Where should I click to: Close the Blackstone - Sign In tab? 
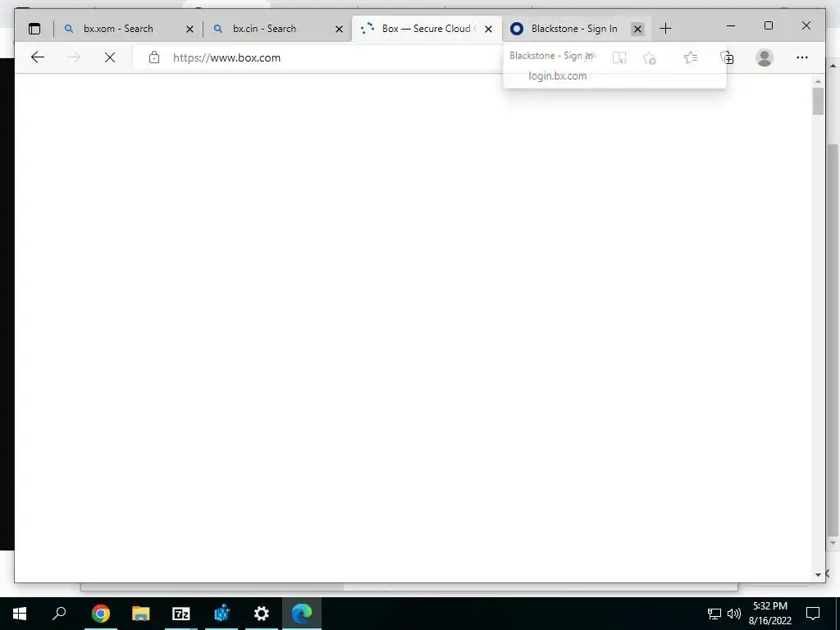click(637, 29)
